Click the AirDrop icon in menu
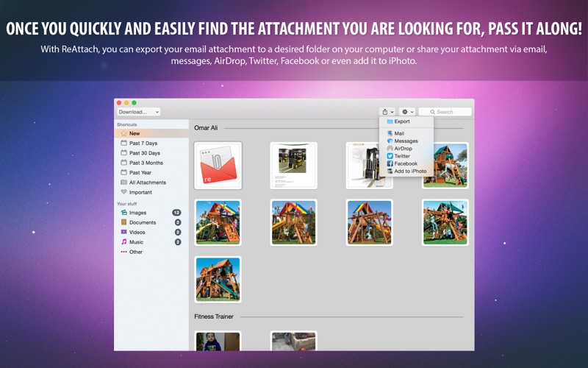Viewport: 588px width, 368px height. tap(390, 149)
